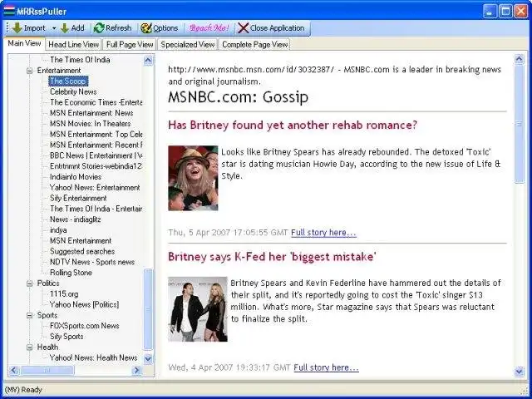Click the Add feed button

(x=72, y=27)
